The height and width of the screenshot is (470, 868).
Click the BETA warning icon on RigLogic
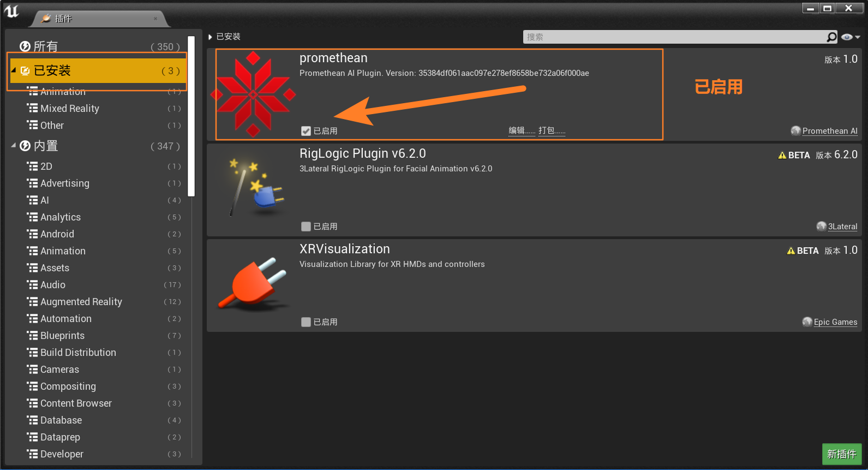[x=782, y=155]
